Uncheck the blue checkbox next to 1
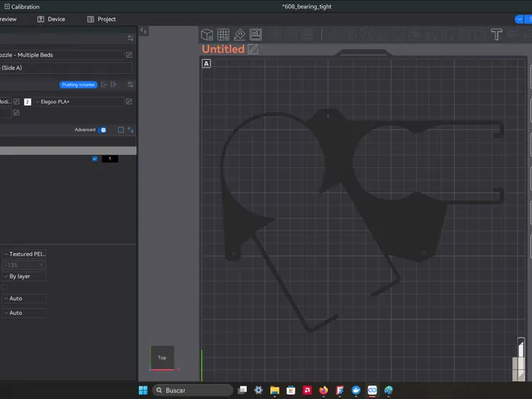 point(95,159)
